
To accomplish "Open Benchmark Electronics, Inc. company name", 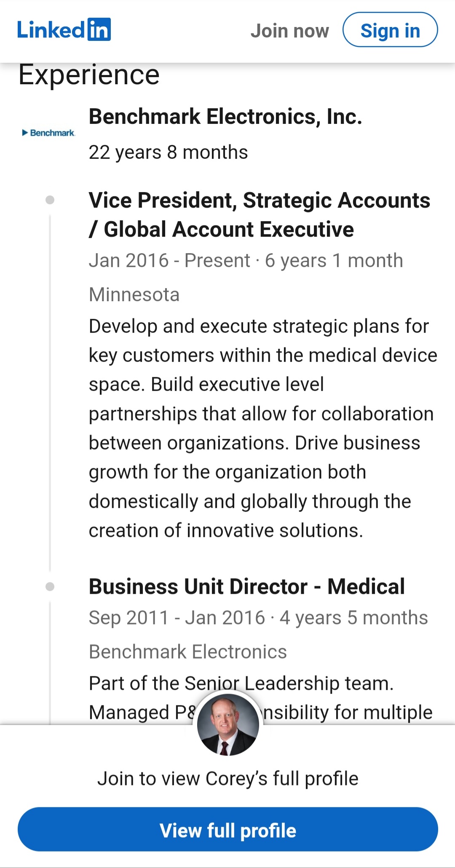I will 225,117.
